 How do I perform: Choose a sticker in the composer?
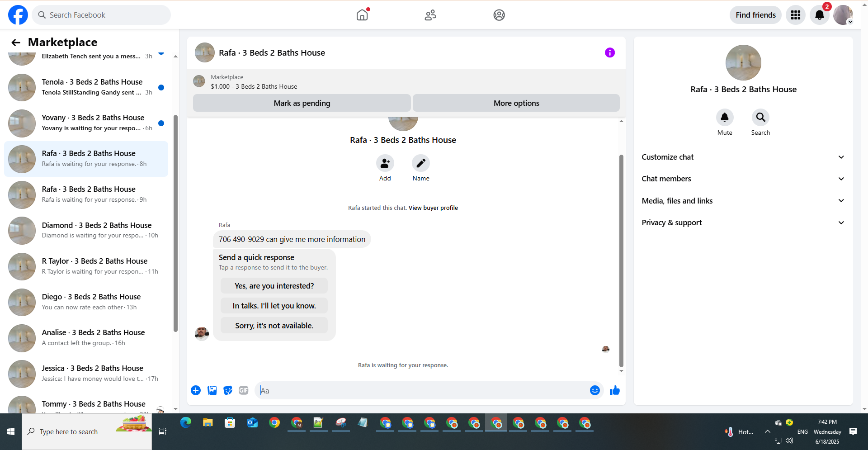click(228, 390)
